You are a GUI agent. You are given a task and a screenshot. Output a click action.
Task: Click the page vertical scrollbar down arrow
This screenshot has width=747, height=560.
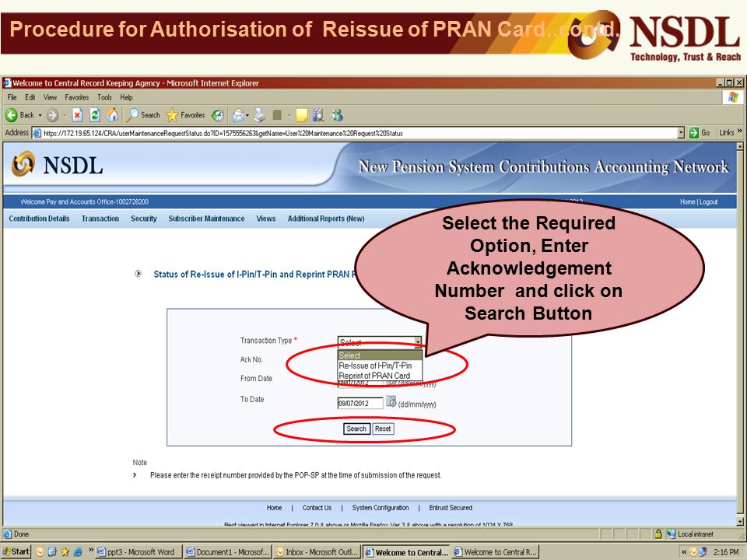[x=740, y=521]
